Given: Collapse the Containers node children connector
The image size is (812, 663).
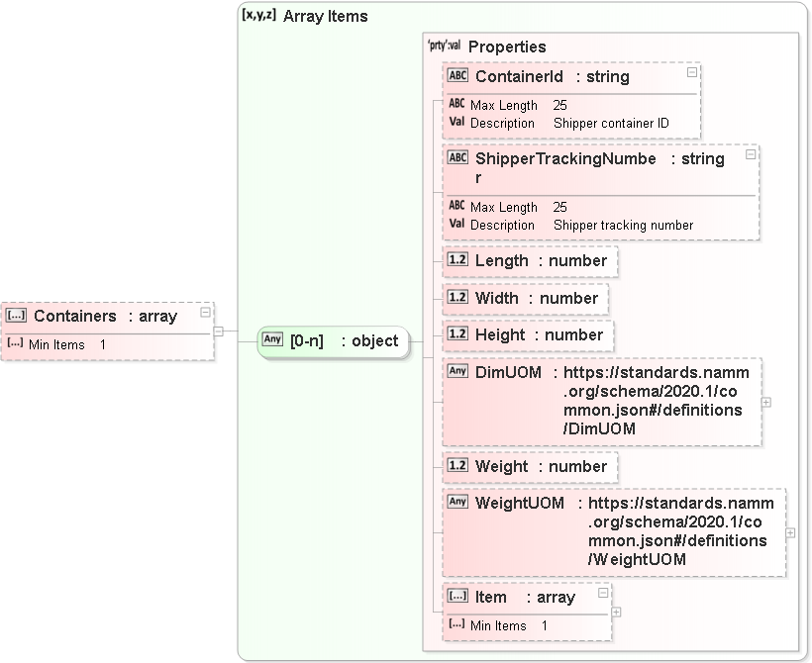Looking at the screenshot, I should (x=219, y=331).
